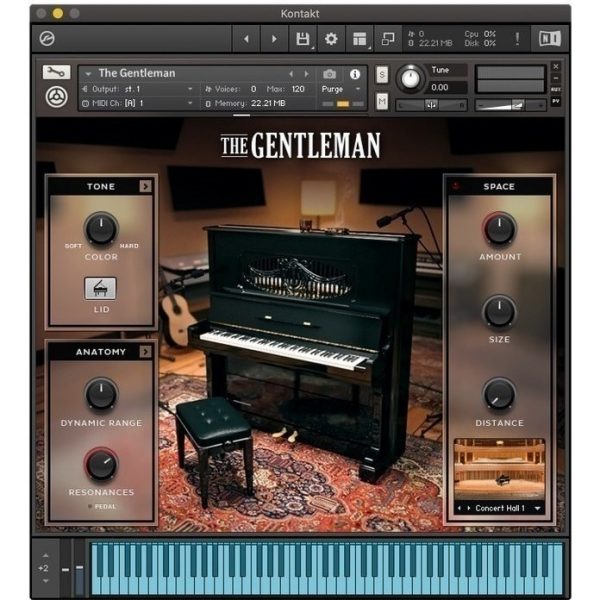Open the TONE panel arrow button
The image size is (600, 600).
[145, 186]
